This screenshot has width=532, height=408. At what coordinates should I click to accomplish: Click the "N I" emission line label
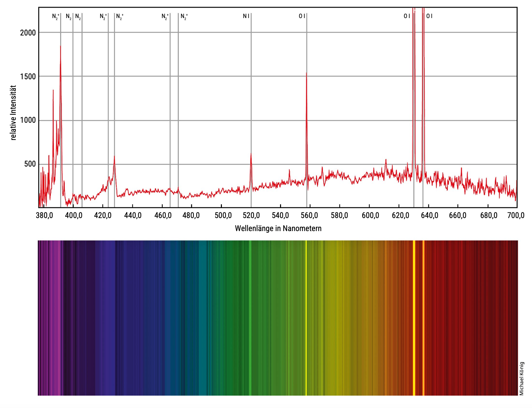[x=246, y=16]
